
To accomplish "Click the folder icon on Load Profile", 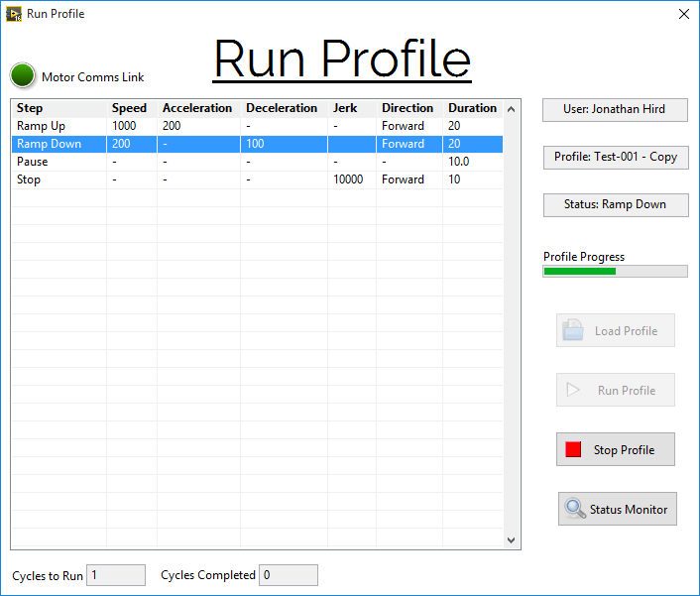I will coord(573,330).
